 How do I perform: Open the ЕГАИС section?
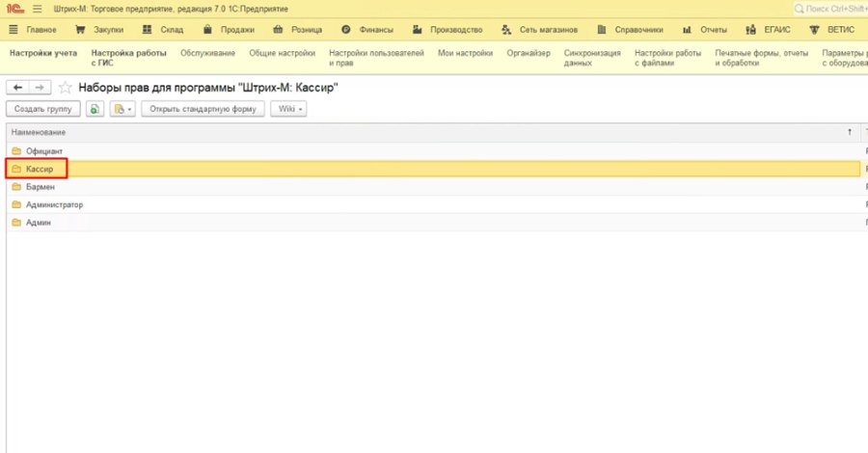click(x=777, y=29)
